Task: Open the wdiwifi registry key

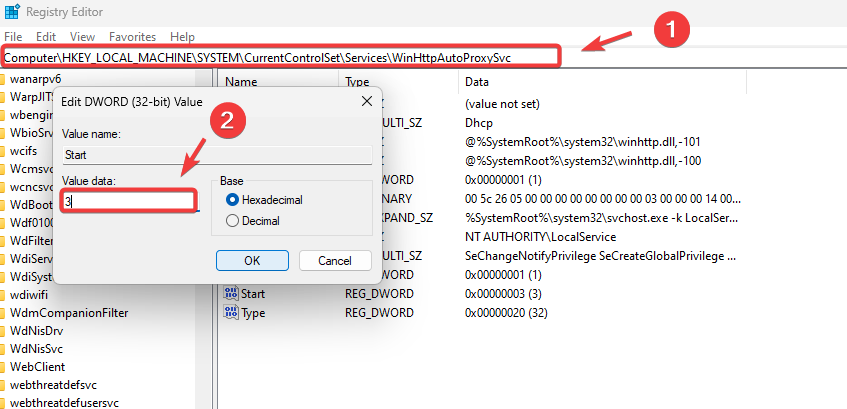Action: coord(29,295)
